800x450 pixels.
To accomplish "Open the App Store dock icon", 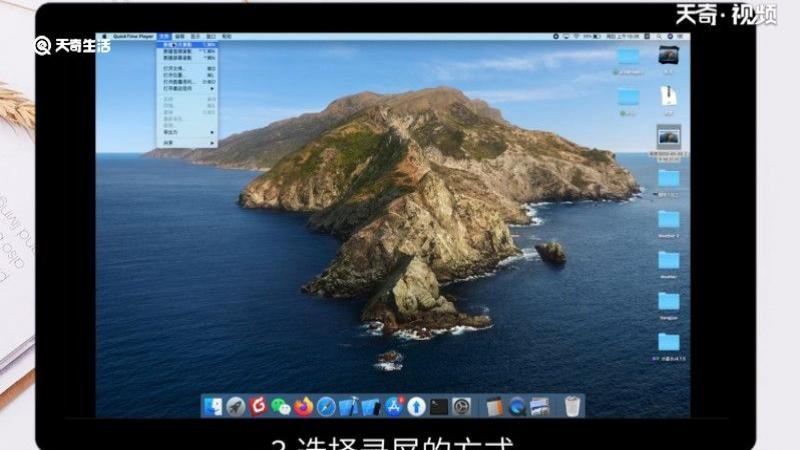I will (394, 407).
